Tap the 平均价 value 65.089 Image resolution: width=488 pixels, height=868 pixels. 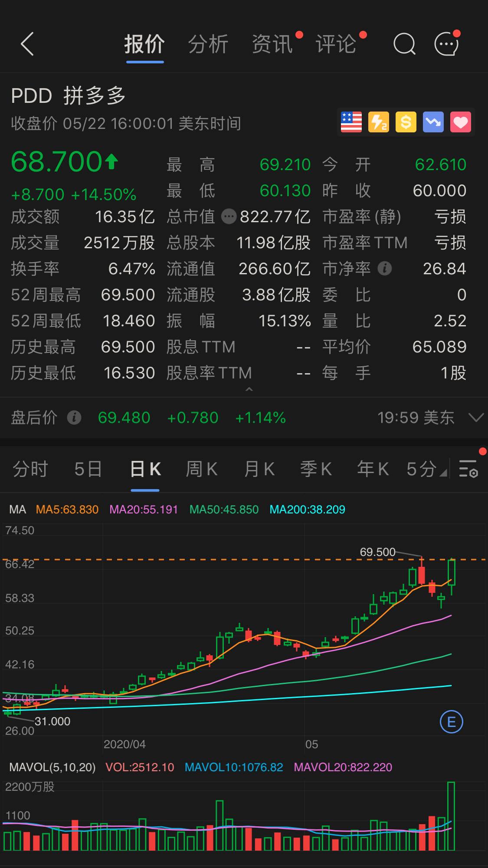(439, 347)
